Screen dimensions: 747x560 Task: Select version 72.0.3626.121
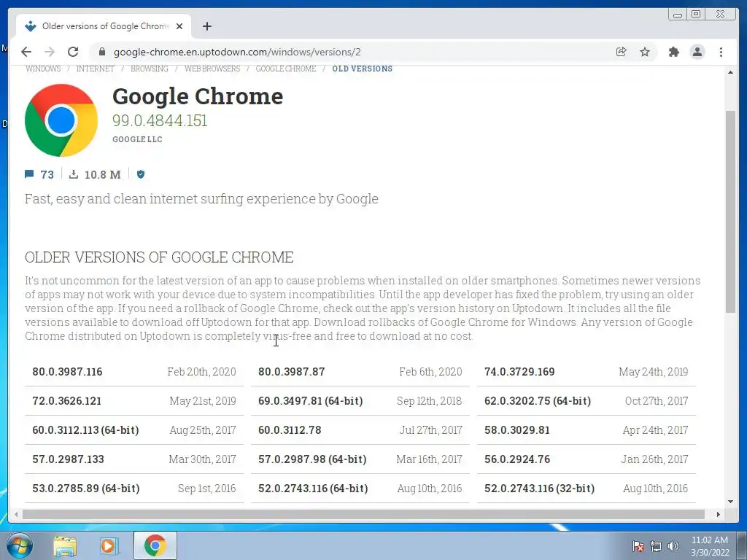click(66, 401)
